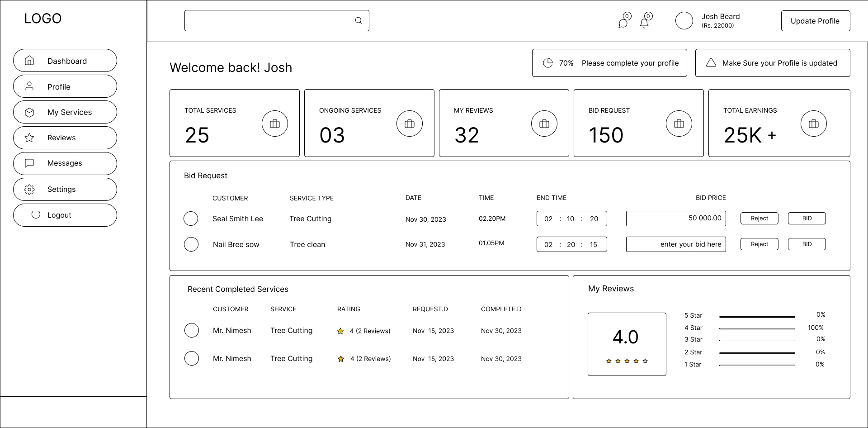This screenshot has width=868, height=428.
Task: Click the gold star in first Mr. Nimesh row
Action: pos(340,331)
